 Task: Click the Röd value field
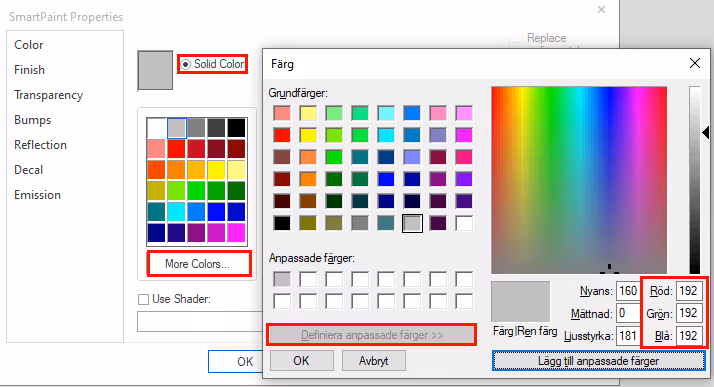tap(689, 291)
